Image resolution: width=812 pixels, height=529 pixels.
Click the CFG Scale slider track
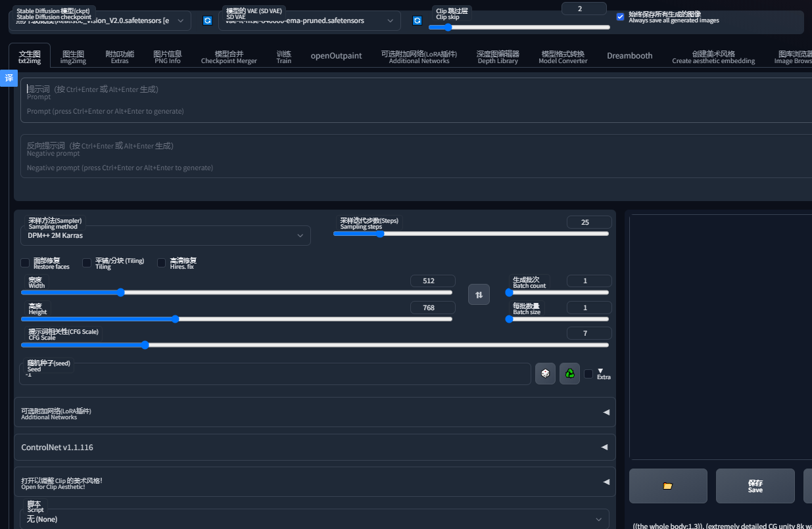pos(314,345)
